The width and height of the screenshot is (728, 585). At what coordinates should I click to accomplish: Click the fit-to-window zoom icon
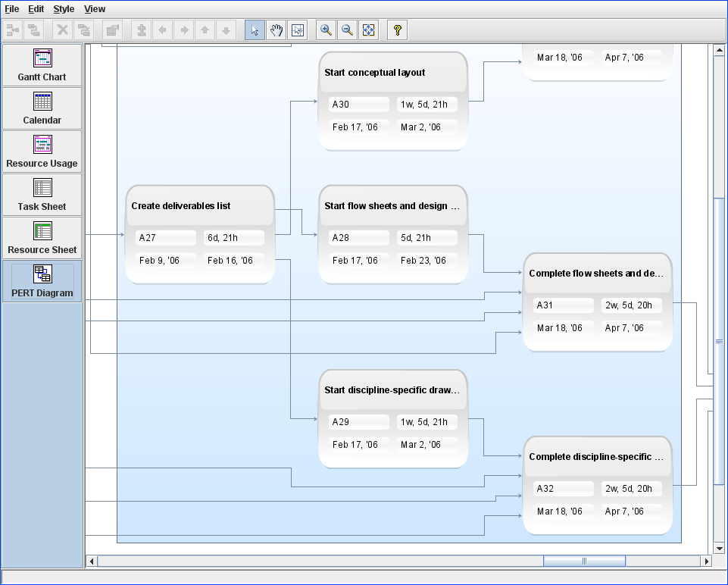coord(368,30)
